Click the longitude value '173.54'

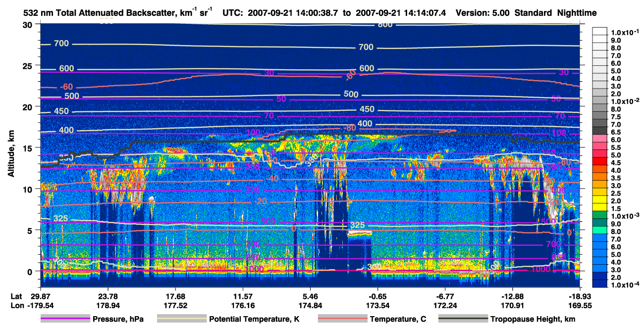pyautogui.click(x=377, y=305)
